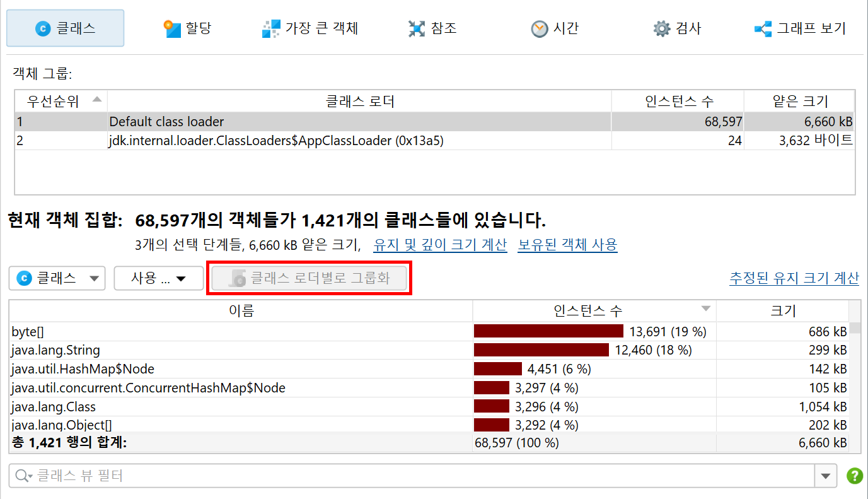Viewport: 868px width, 499px height.
Task: Click the 총 1,421 행의 합계 row
Action: point(429,443)
